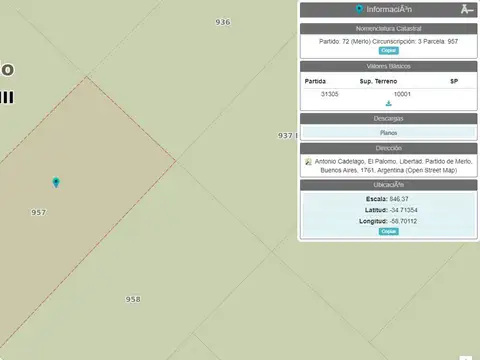Viewport: 480px width, 360px height.
Task: Click the Sup. Terreno column header
Action: [x=378, y=81]
